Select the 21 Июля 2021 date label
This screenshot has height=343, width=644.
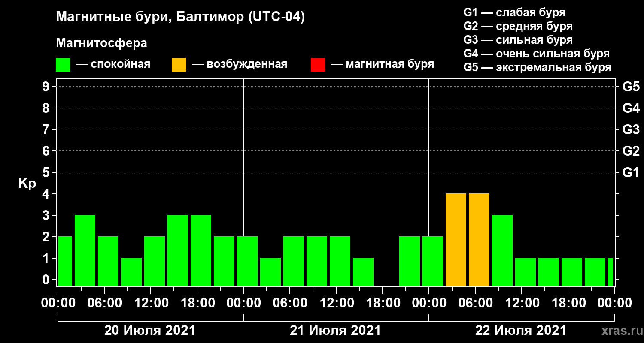[x=335, y=331]
